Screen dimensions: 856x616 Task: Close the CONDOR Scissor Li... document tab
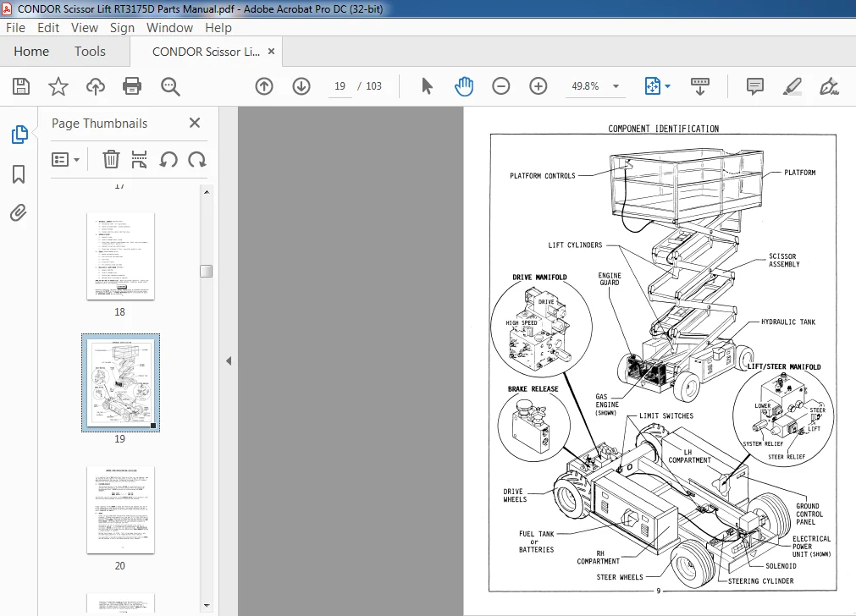click(271, 52)
